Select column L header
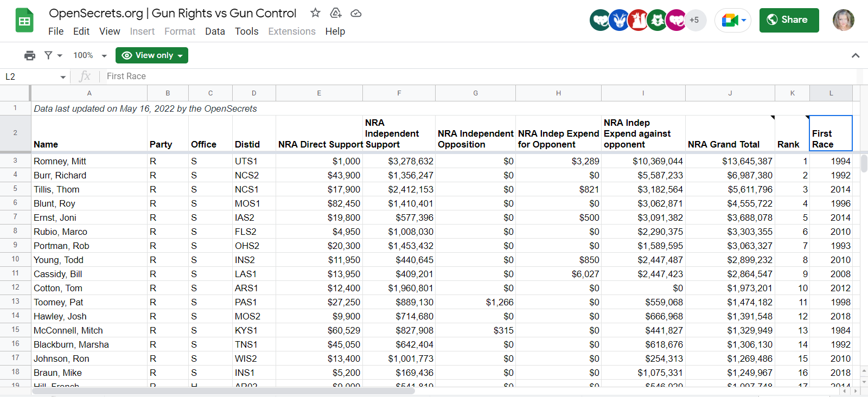Image resolution: width=868 pixels, height=397 pixels. 831,93
